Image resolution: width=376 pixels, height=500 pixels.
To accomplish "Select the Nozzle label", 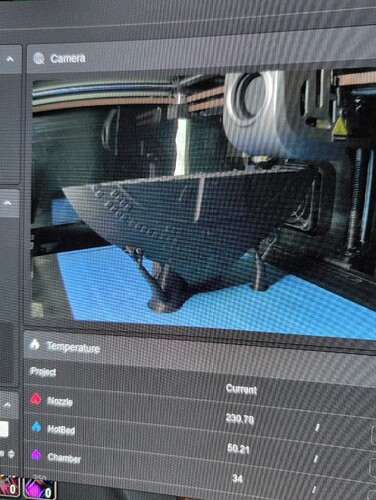I will click(60, 401).
